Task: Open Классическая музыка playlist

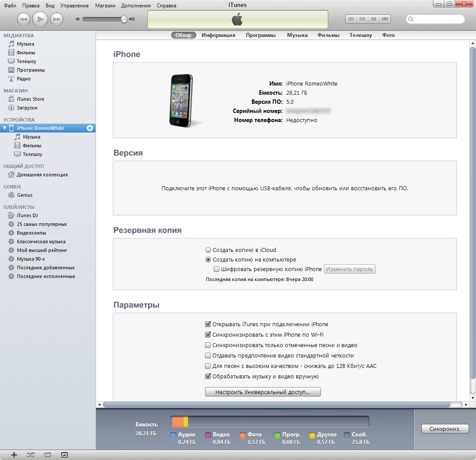Action: tap(41, 242)
